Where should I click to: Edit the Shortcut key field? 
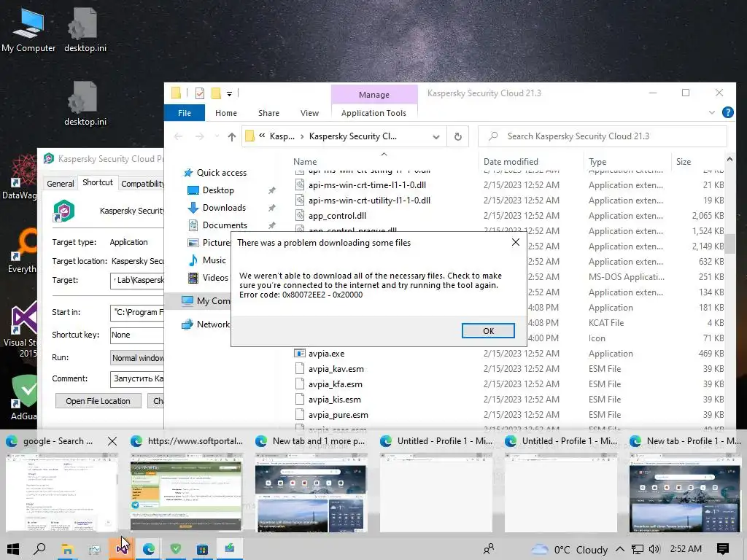coord(136,335)
